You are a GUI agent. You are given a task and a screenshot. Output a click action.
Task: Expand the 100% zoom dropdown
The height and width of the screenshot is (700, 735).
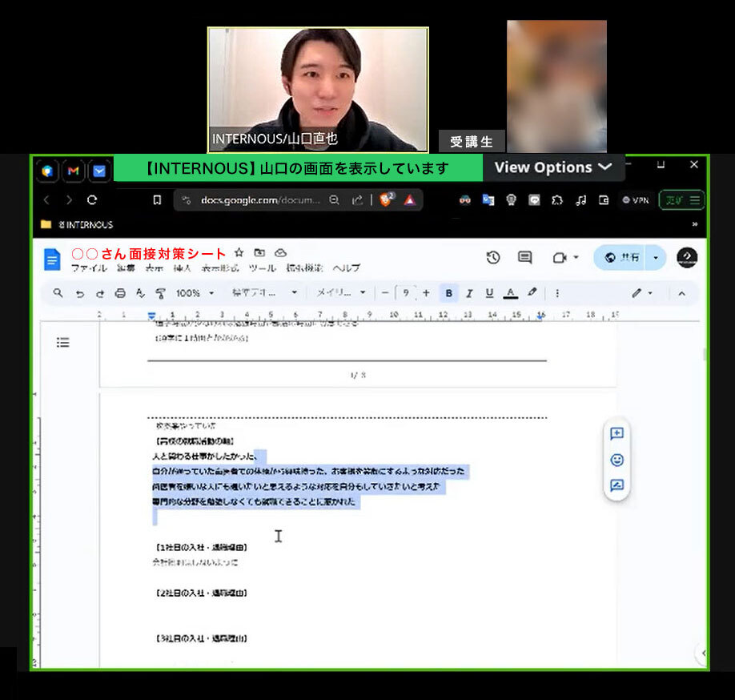(195, 293)
